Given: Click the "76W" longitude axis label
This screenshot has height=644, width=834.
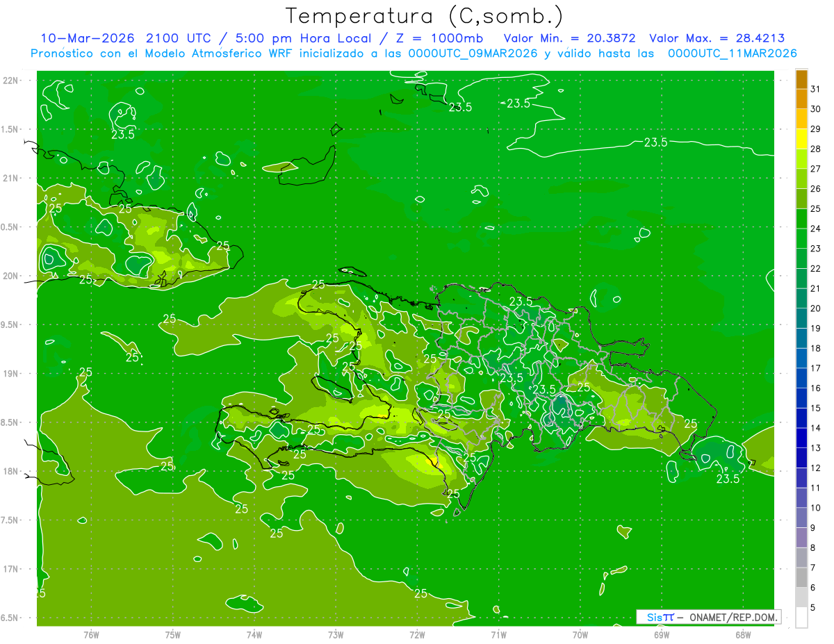Looking at the screenshot, I should point(91,634).
